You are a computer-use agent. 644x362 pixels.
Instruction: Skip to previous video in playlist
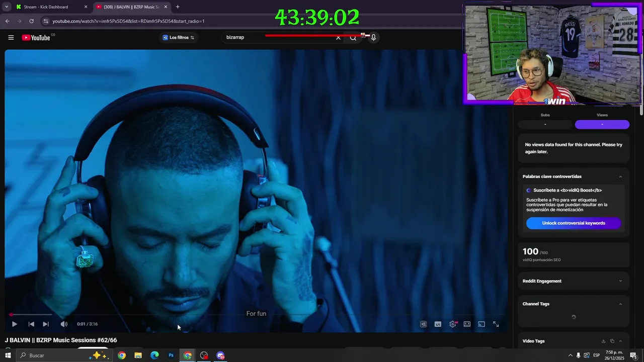[31, 324]
